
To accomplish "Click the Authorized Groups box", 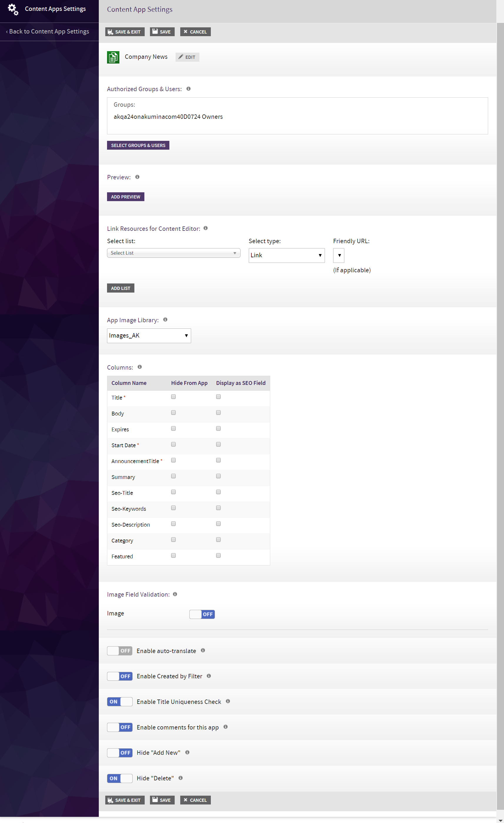I will [297, 116].
